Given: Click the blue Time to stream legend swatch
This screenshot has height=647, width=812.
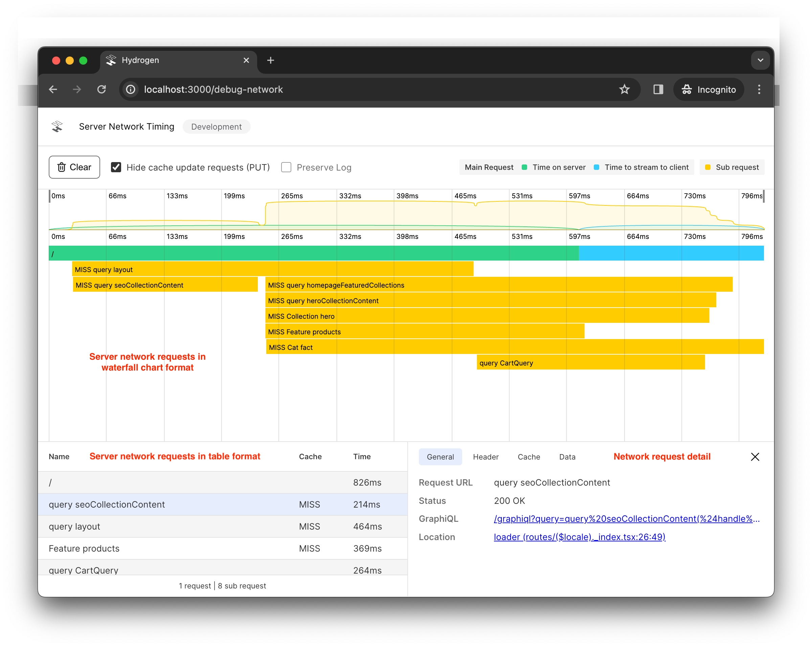Looking at the screenshot, I should point(596,167).
